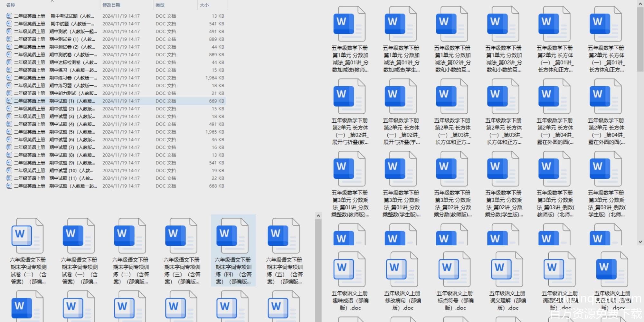Sort files by 修改日期 column header

[x=111, y=5]
